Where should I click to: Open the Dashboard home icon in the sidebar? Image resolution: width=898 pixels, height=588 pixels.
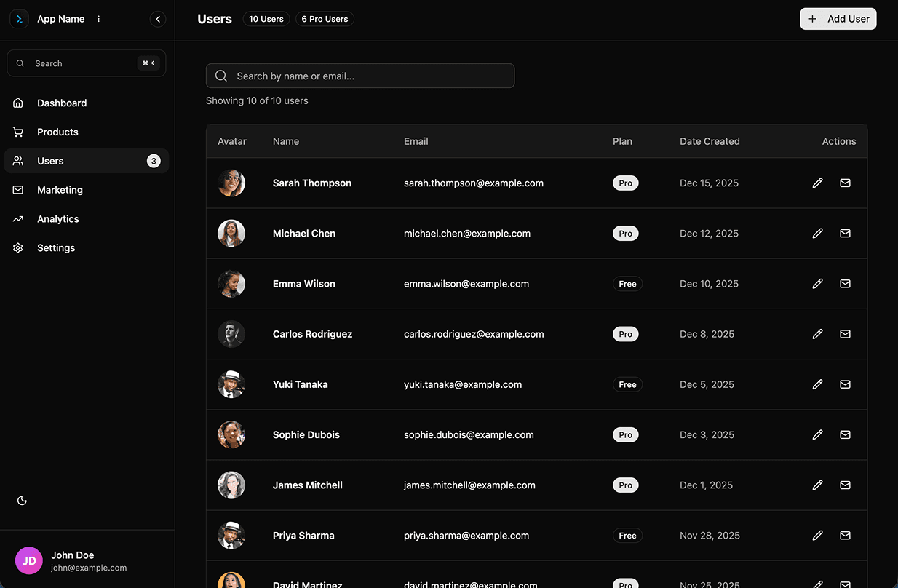tap(17, 103)
